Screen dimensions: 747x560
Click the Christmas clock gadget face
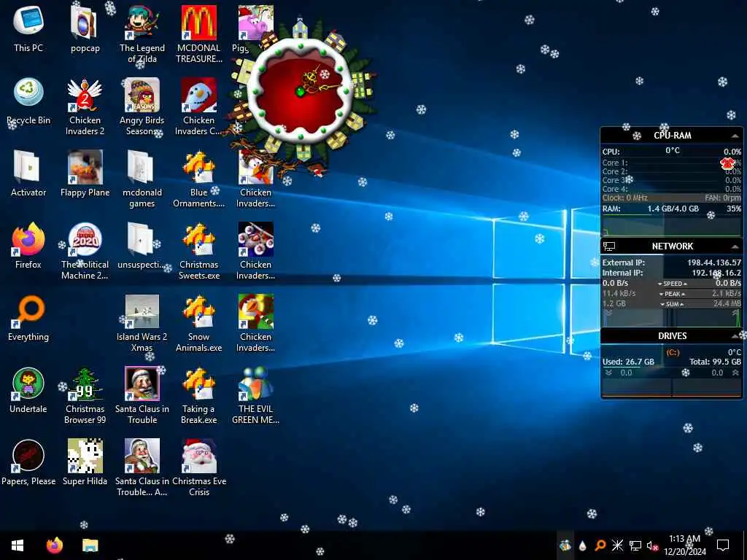[300, 91]
